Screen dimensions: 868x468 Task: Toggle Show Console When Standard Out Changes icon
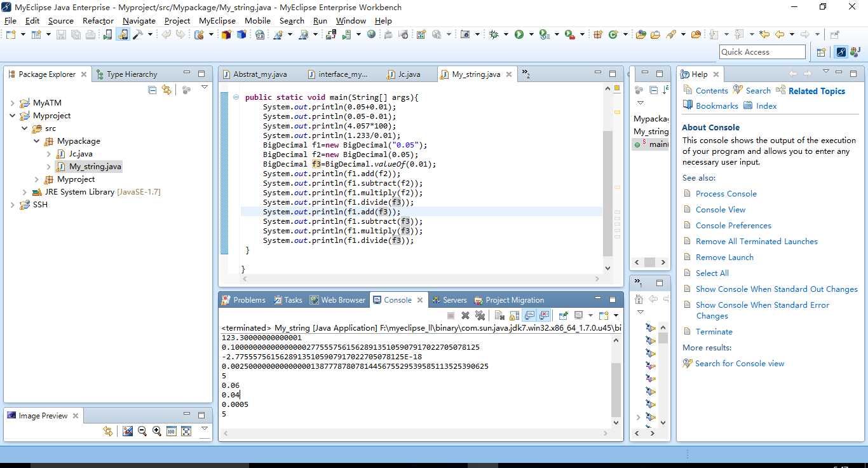[x=529, y=315]
